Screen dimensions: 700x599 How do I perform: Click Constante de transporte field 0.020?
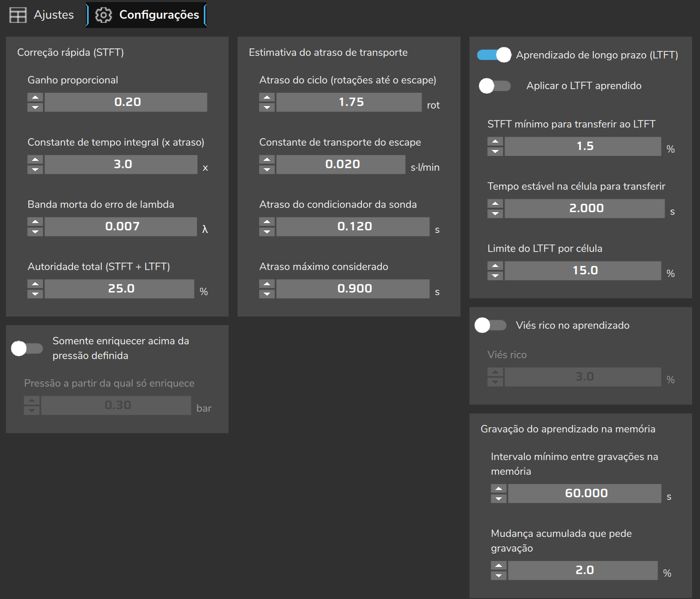341,164
